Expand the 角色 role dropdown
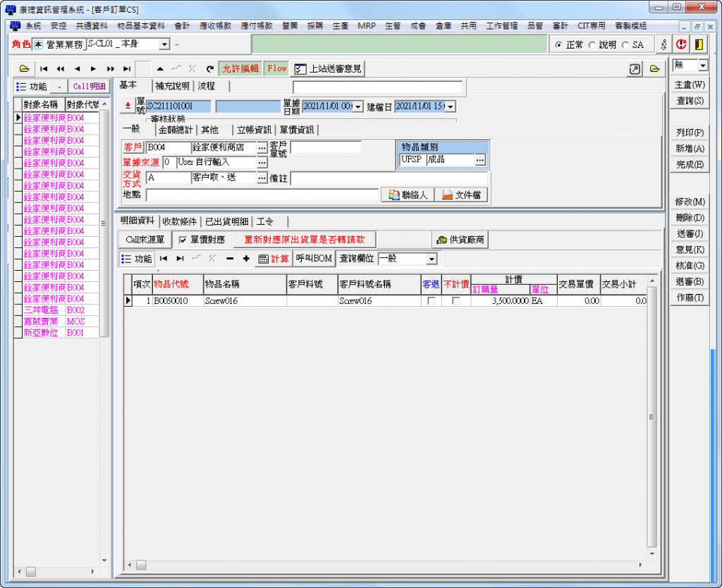The width and height of the screenshot is (722, 588). (164, 44)
